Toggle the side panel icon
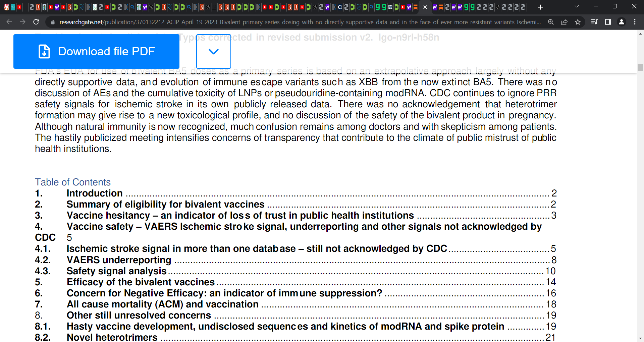 click(x=608, y=22)
